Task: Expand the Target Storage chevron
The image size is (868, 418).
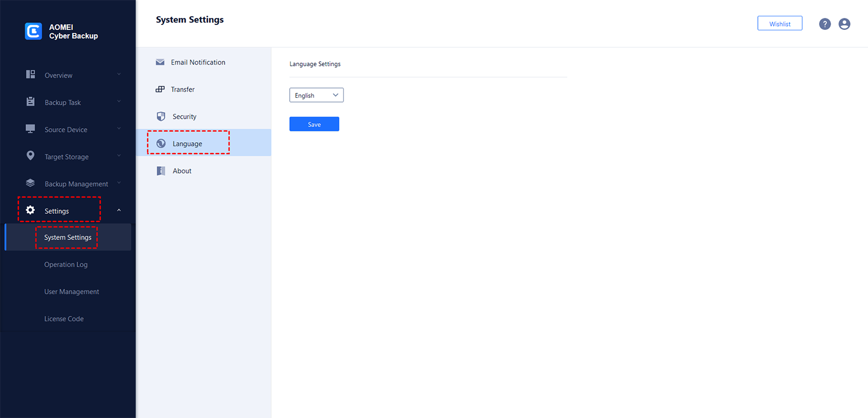Action: pos(119,156)
